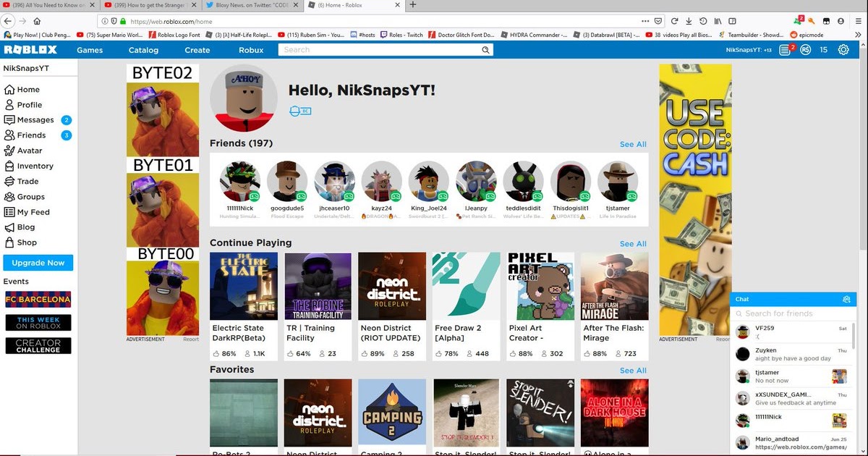Open friend kayz24 avatar
The height and width of the screenshot is (456, 868).
pos(381,181)
